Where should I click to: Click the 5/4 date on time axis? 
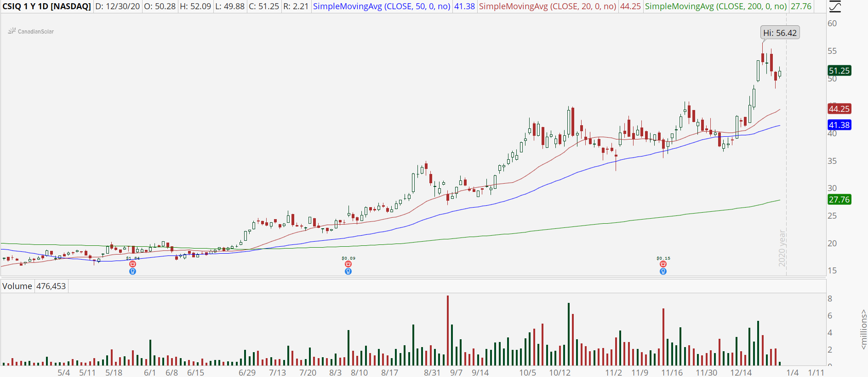[x=64, y=372]
